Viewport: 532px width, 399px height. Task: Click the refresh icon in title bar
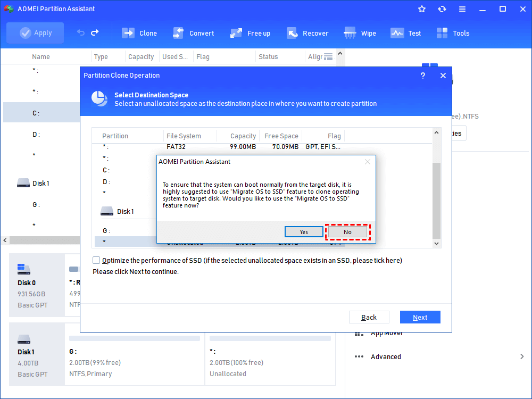tap(442, 9)
